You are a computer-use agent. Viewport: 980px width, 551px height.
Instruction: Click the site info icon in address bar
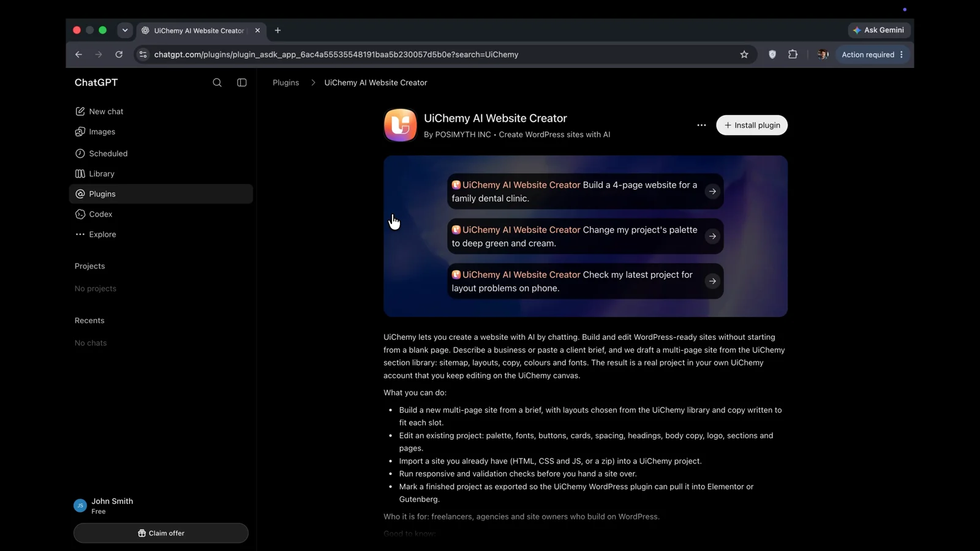pos(143,54)
